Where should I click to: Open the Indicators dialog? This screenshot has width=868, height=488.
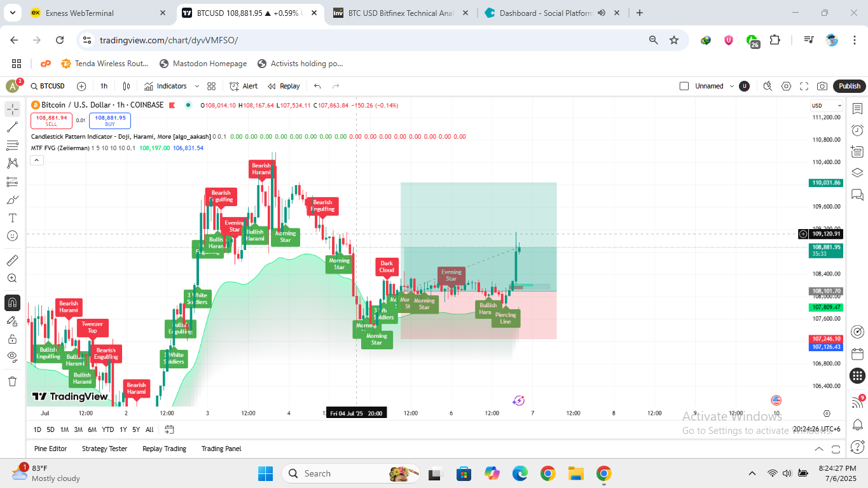[165, 86]
